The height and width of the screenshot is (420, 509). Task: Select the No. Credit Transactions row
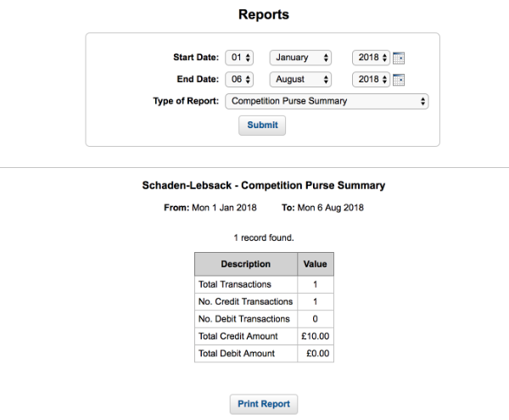coord(264,302)
